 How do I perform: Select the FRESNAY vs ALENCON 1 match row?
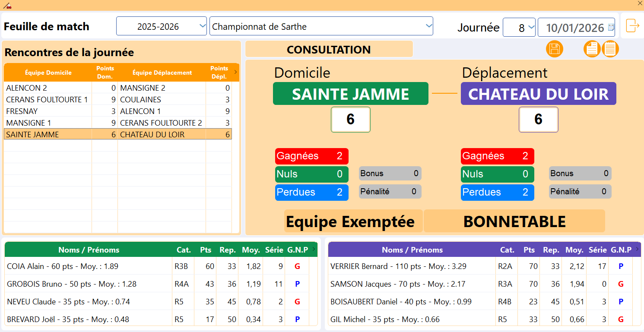(117, 111)
